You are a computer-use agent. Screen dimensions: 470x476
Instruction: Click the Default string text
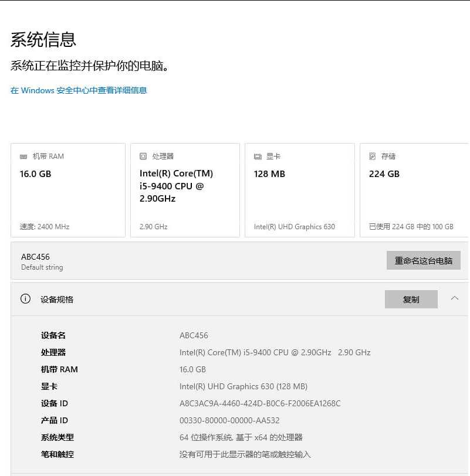(x=42, y=267)
